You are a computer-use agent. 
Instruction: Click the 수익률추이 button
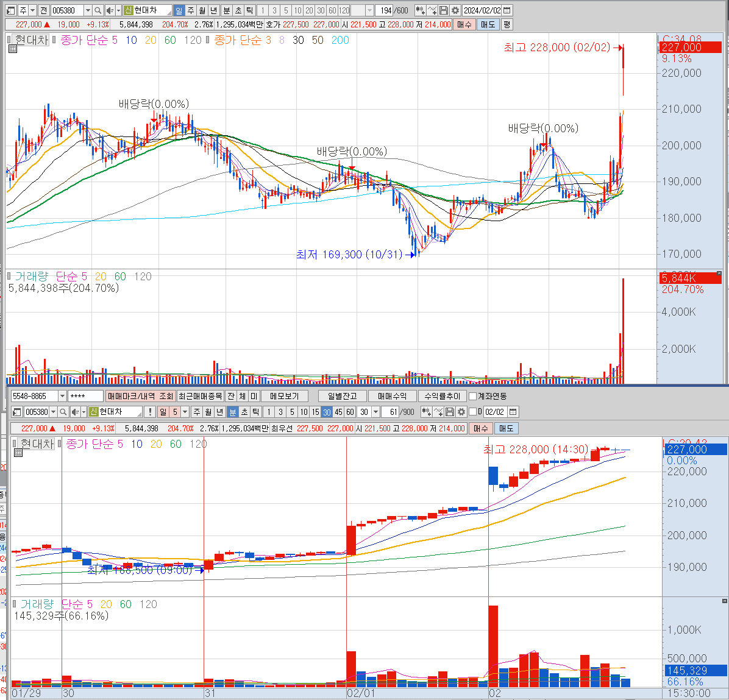pos(442,396)
